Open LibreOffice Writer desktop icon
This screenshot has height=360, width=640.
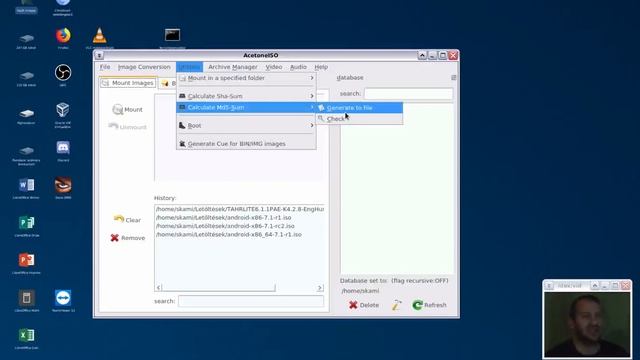click(27, 185)
